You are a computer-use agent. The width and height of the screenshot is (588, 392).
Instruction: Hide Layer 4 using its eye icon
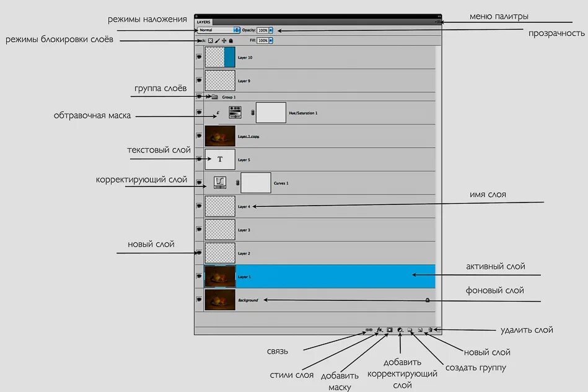click(199, 206)
